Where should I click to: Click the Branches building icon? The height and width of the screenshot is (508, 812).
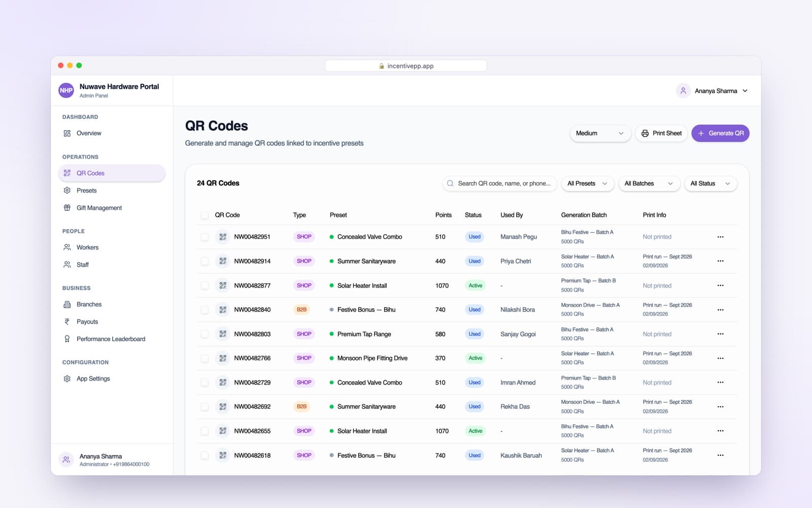pyautogui.click(x=67, y=304)
